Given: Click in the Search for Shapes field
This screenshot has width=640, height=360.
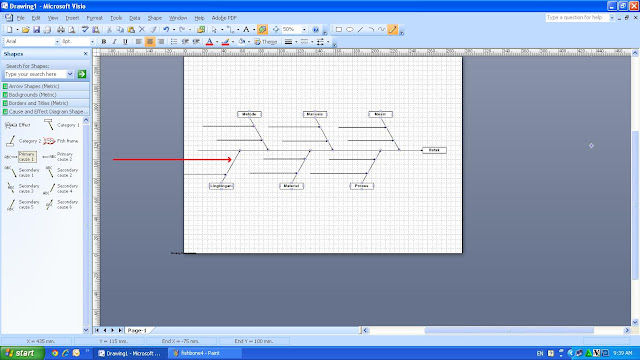Looking at the screenshot, I should 35,74.
